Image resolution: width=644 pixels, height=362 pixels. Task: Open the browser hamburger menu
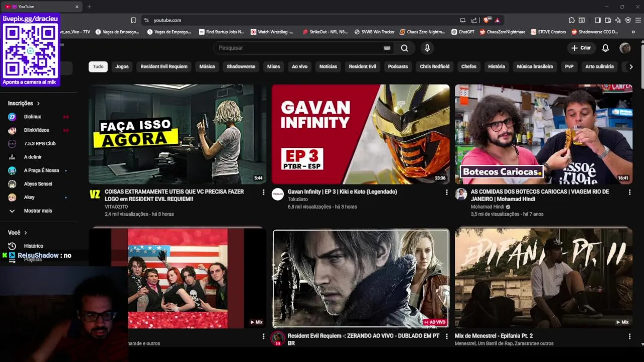click(638, 20)
